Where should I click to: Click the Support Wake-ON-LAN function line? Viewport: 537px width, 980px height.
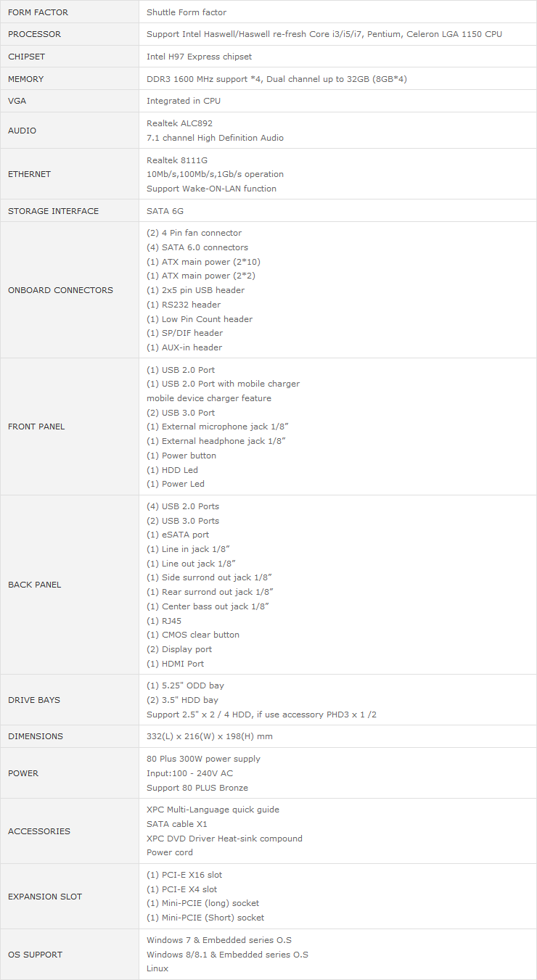211,189
